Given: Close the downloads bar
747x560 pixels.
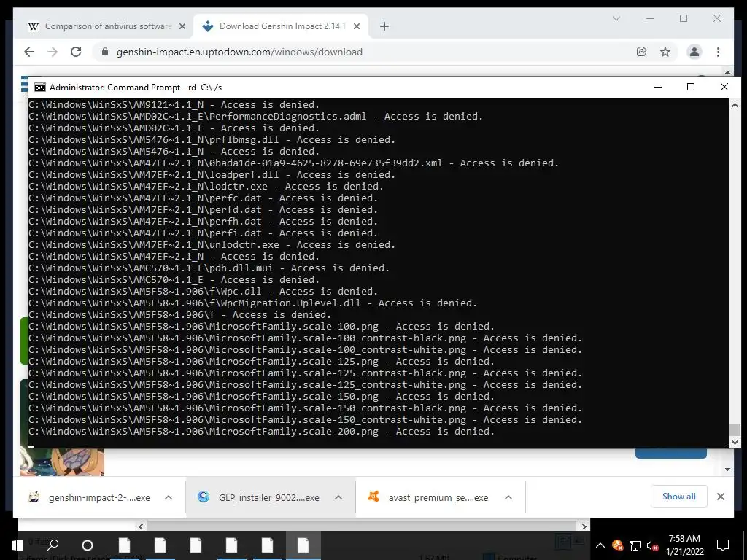Looking at the screenshot, I should pyautogui.click(x=720, y=497).
